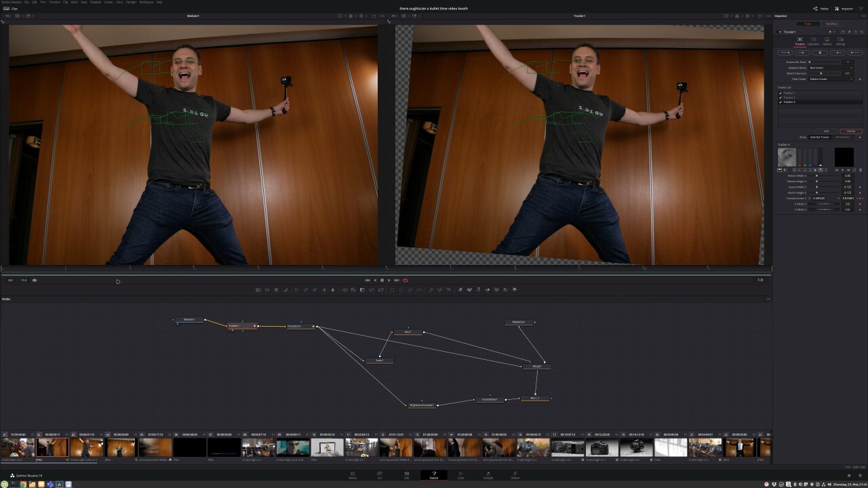Click the Add button under Tracker List

pos(826,131)
